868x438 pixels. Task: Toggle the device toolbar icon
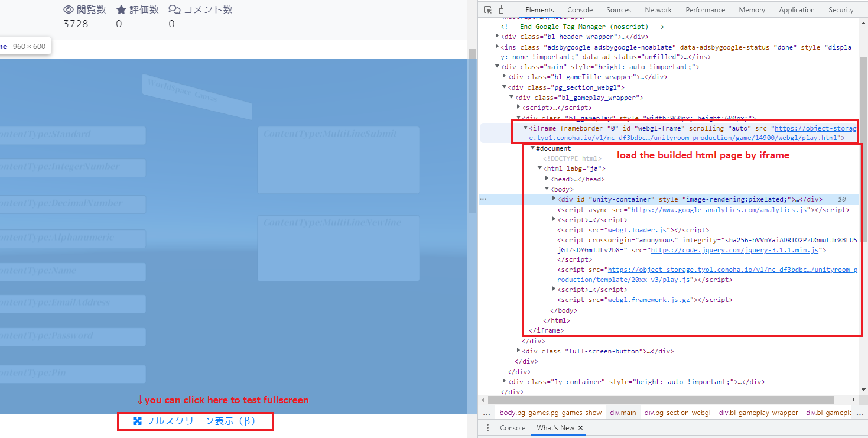coord(503,9)
